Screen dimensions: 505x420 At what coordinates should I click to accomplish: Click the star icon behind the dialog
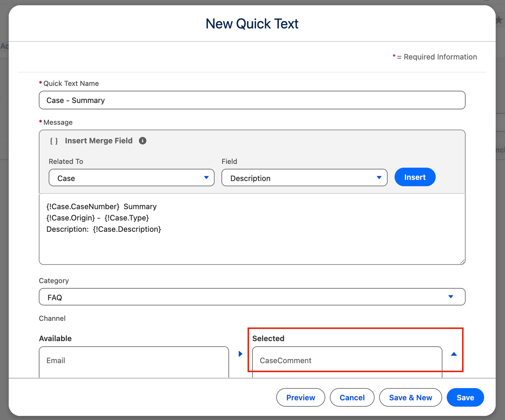[499, 20]
